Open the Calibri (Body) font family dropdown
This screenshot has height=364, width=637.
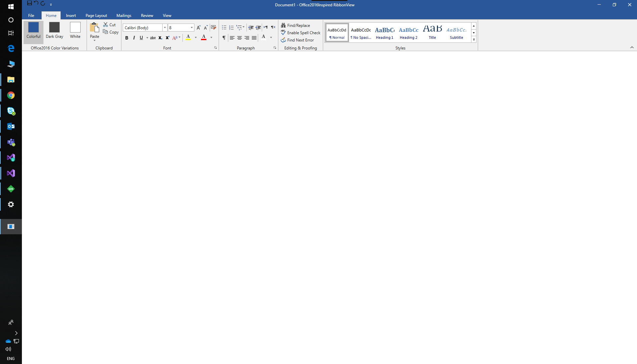click(165, 28)
